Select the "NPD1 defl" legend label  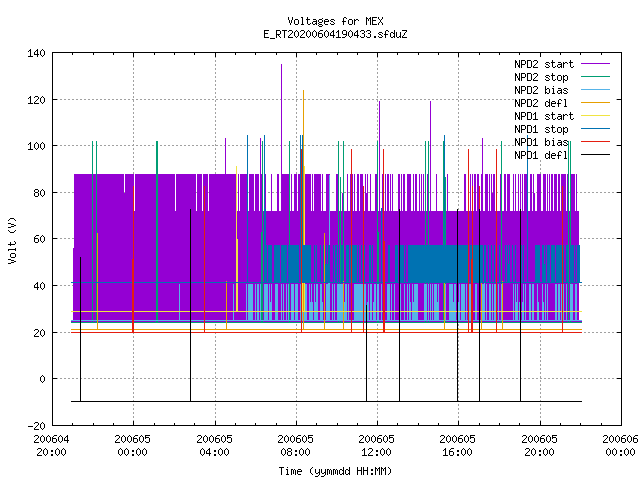541,156
